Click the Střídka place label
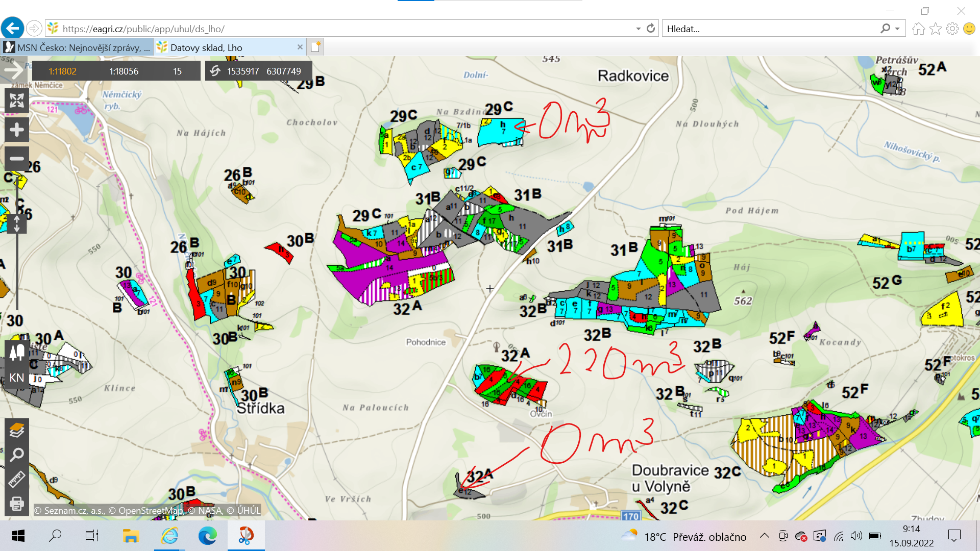This screenshot has height=551, width=980. (x=261, y=408)
